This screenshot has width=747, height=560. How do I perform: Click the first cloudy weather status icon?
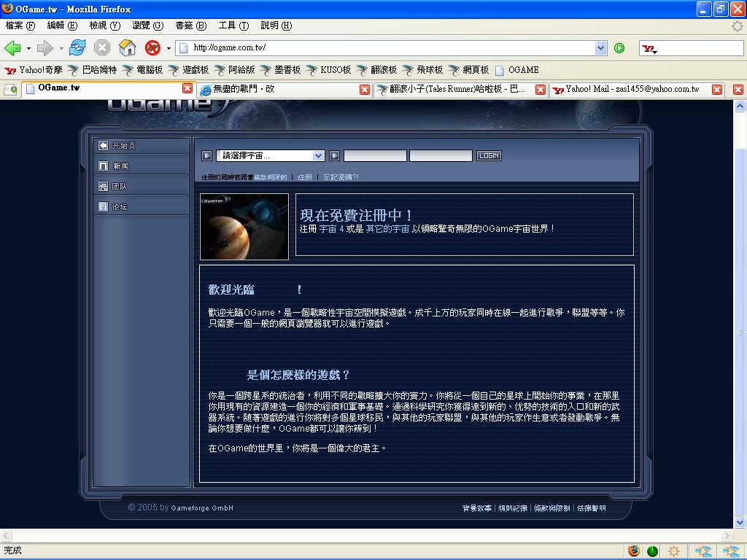[703, 551]
